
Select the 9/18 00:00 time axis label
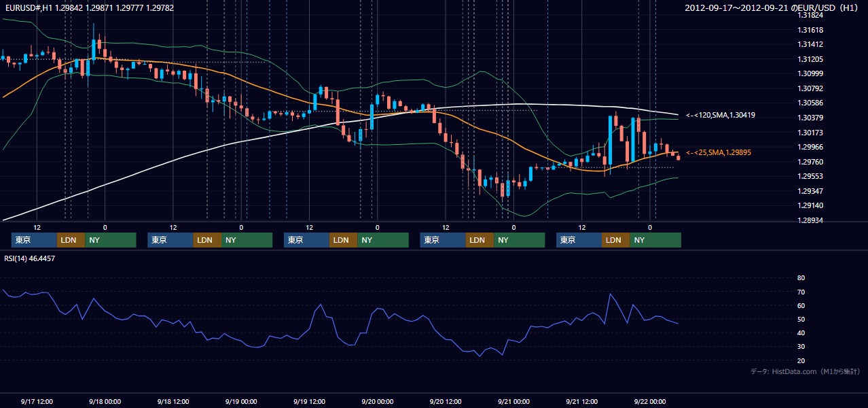105,401
